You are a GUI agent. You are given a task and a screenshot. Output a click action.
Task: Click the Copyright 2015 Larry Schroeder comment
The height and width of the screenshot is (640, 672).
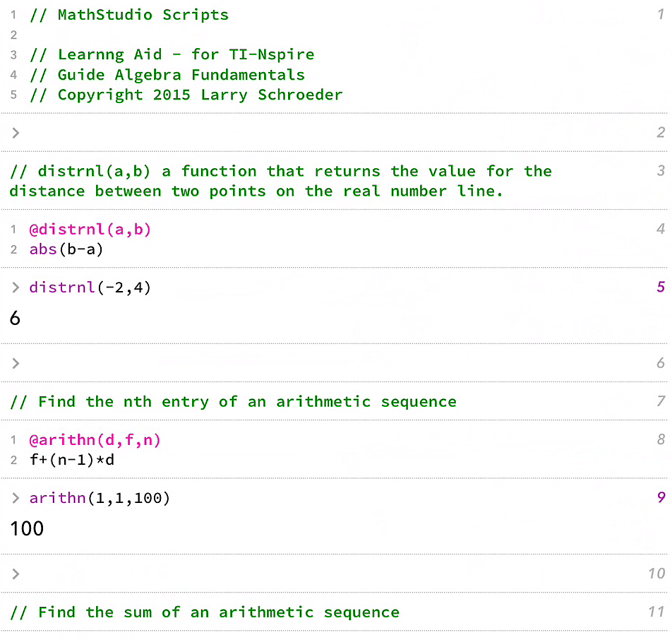click(x=186, y=95)
